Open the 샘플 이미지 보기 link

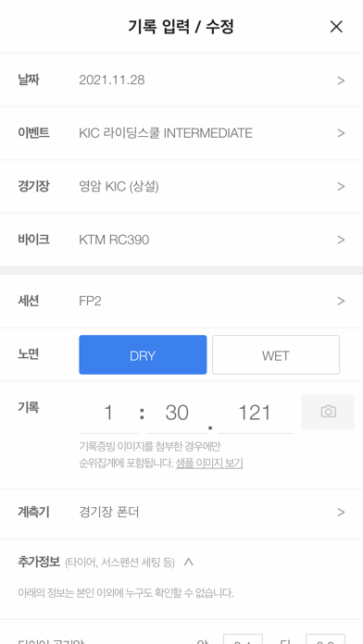209,464
